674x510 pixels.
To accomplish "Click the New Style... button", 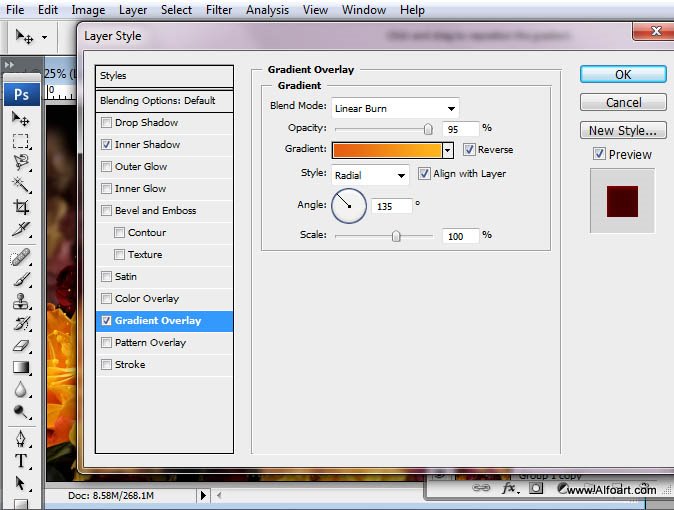I will point(623,130).
